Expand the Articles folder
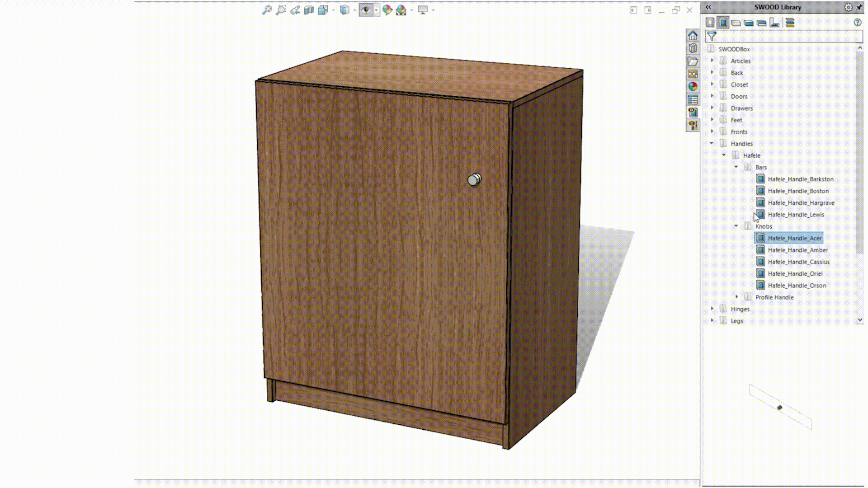 click(x=712, y=61)
